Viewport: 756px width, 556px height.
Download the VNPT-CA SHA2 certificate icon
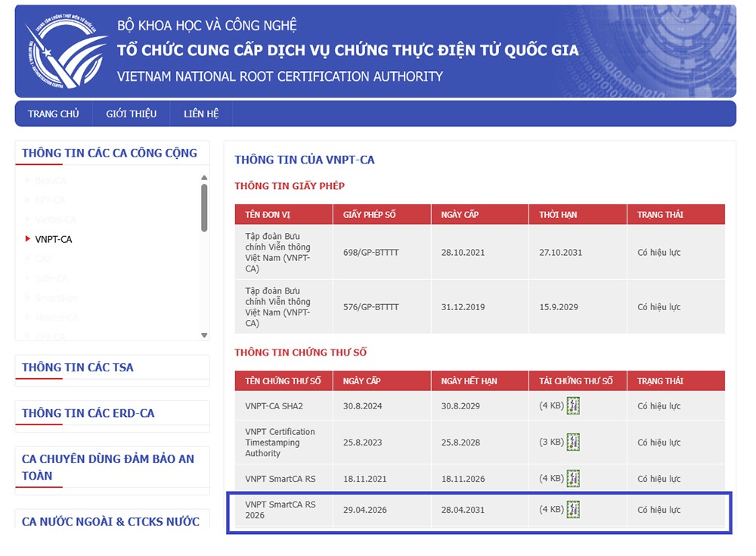point(573,405)
